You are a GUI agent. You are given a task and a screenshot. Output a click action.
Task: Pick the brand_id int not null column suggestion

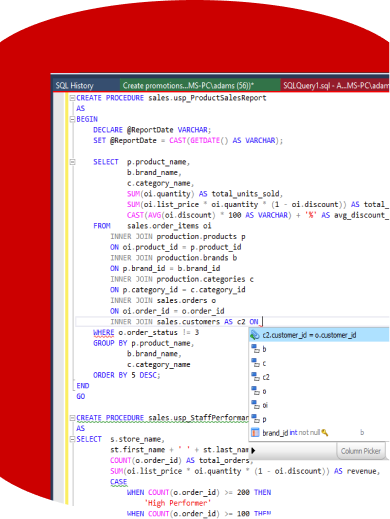click(319, 433)
